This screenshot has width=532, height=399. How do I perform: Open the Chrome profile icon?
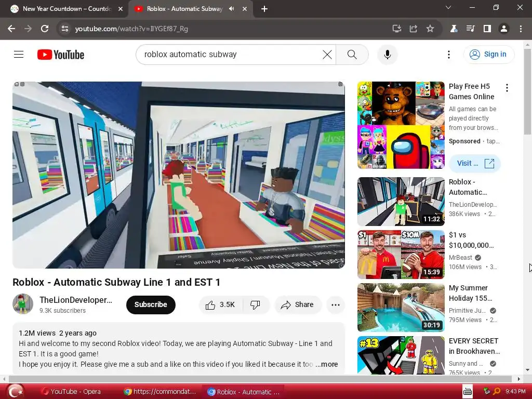(504, 29)
